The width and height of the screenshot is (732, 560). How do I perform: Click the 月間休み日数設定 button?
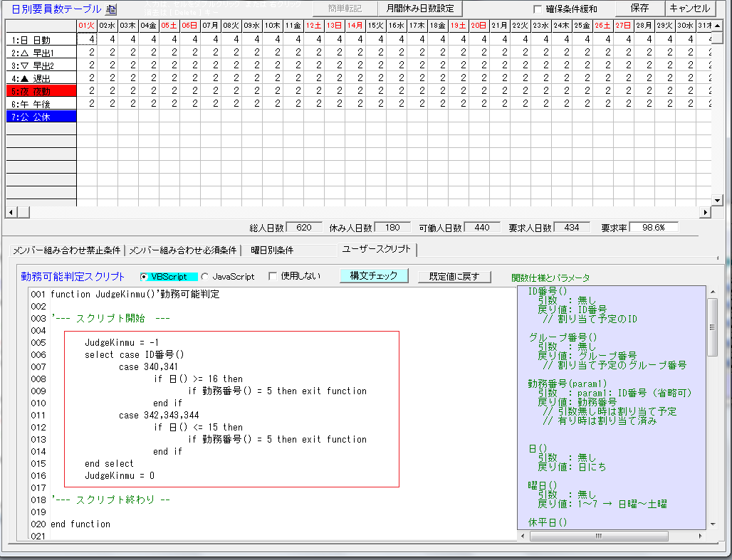tap(419, 9)
